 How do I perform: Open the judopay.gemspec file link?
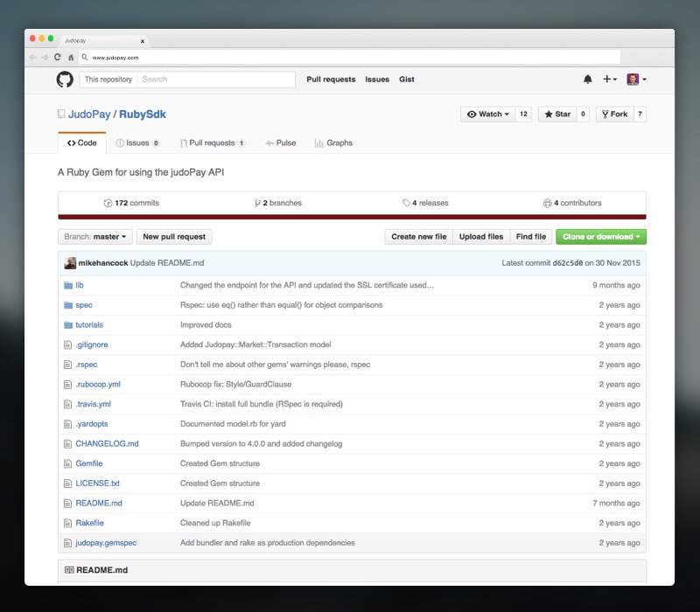(106, 543)
